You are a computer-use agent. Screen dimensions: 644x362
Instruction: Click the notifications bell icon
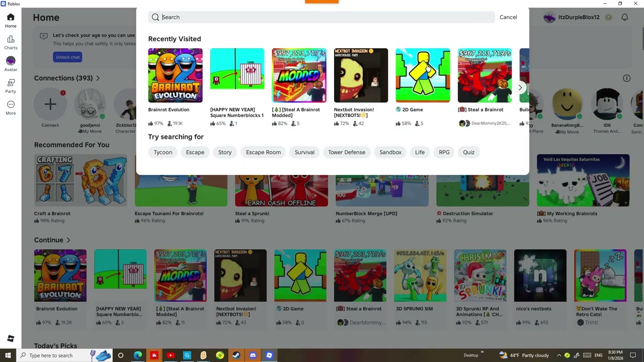click(x=624, y=17)
